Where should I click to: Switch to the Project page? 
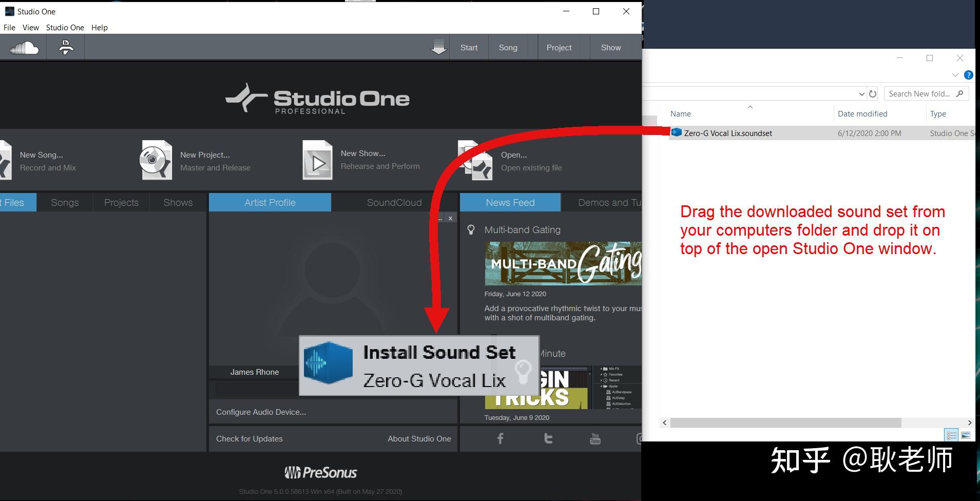tap(559, 48)
